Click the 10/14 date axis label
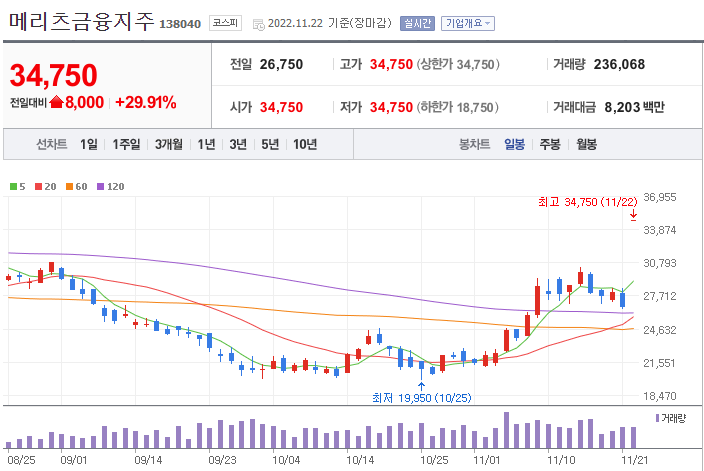The width and height of the screenshot is (704, 471). pyautogui.click(x=360, y=460)
